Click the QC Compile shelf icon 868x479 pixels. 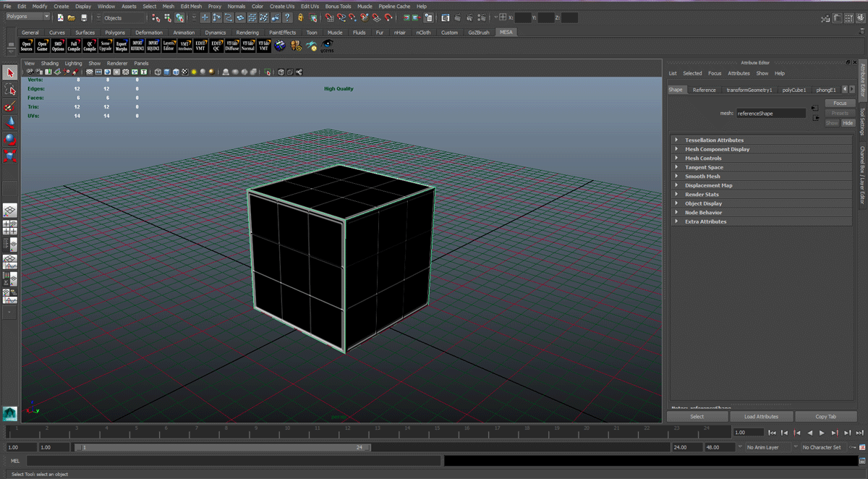[x=90, y=46]
